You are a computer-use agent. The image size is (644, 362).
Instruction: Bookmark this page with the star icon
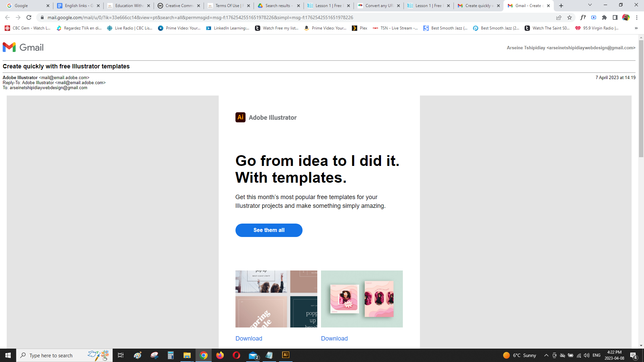(x=570, y=17)
